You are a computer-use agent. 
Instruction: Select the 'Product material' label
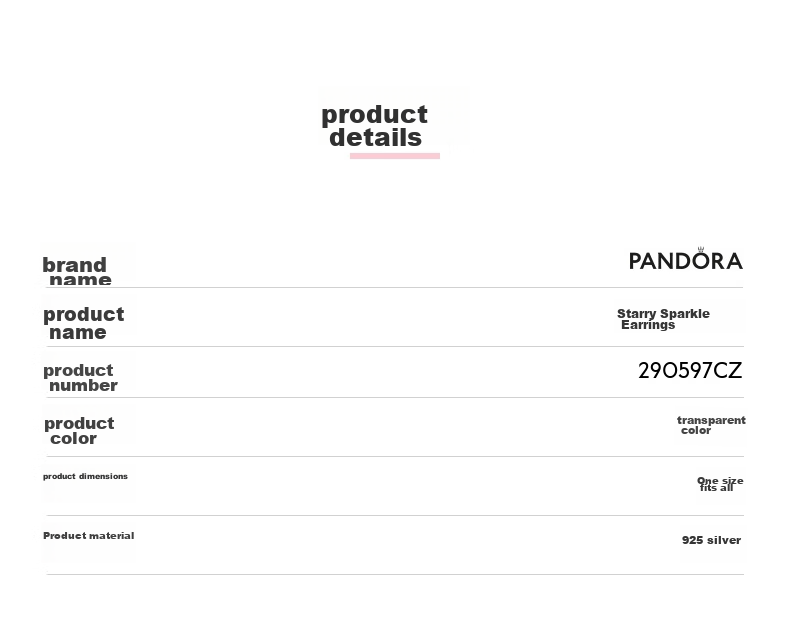(x=89, y=535)
